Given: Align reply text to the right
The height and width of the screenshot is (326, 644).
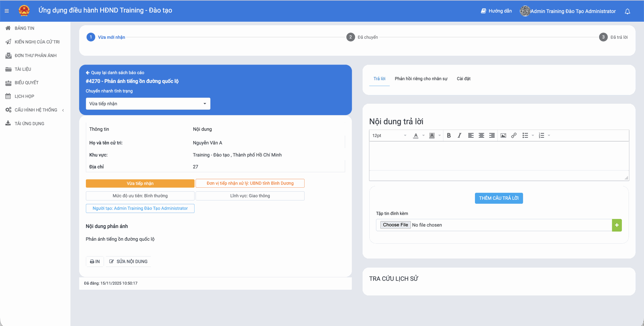Looking at the screenshot, I should 492,136.
